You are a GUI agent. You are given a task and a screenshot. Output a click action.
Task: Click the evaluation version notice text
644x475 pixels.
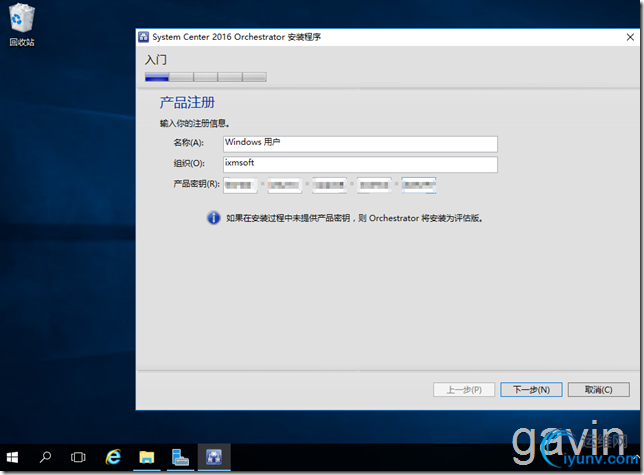(x=354, y=218)
